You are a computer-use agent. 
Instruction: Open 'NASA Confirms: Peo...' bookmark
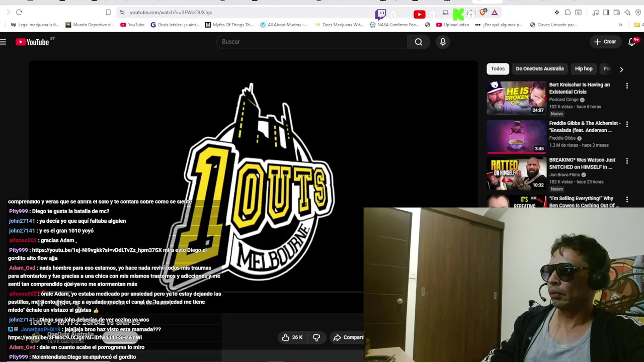tap(394, 25)
